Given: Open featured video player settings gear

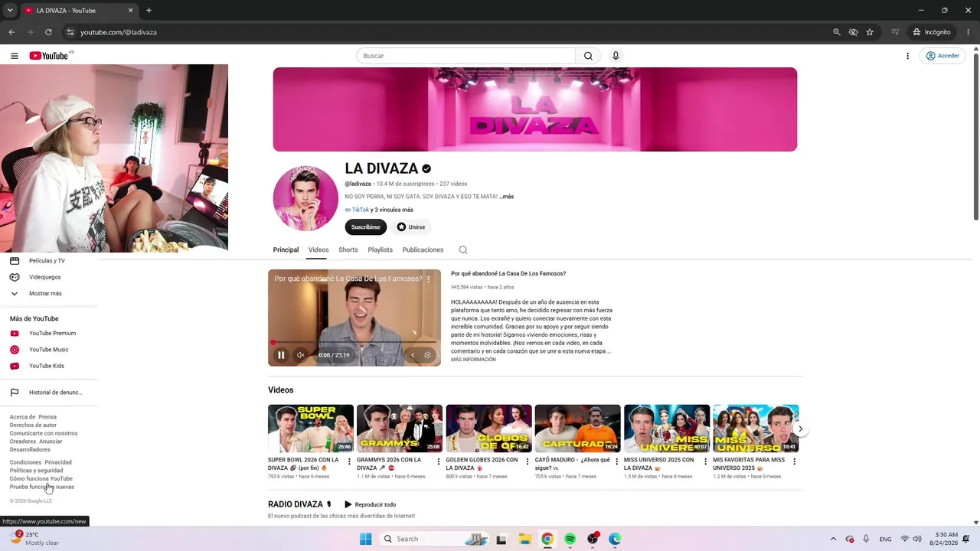Looking at the screenshot, I should click(x=427, y=355).
